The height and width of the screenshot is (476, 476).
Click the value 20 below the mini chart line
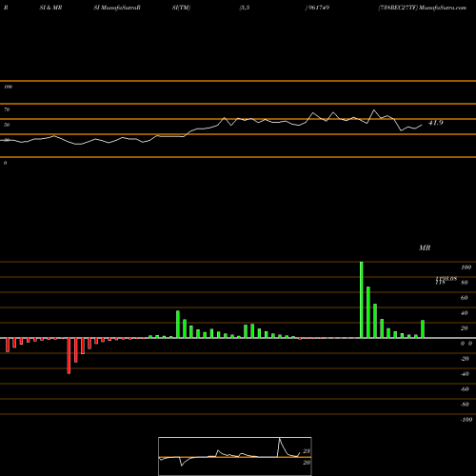coord(307,463)
